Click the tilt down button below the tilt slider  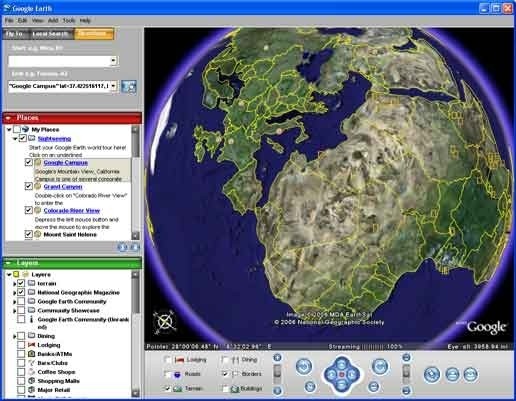(x=406, y=390)
